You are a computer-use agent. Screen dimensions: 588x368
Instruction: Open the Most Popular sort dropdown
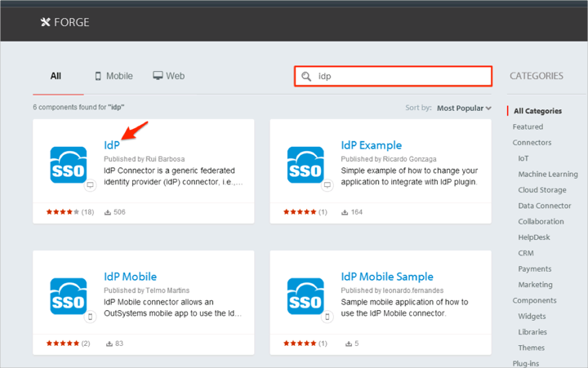tap(464, 108)
